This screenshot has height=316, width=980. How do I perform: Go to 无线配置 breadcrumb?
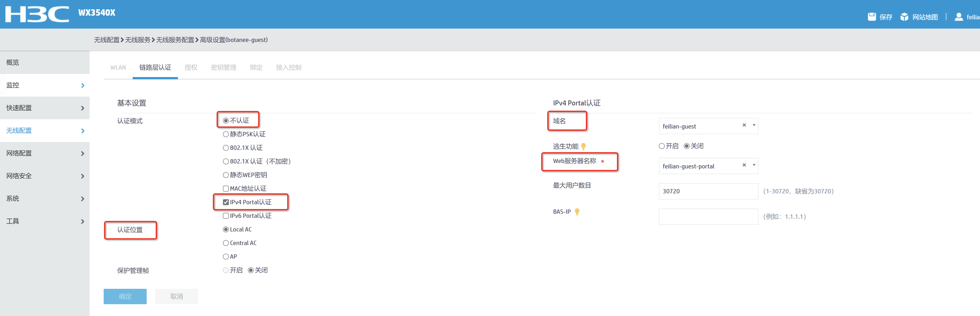(107, 40)
